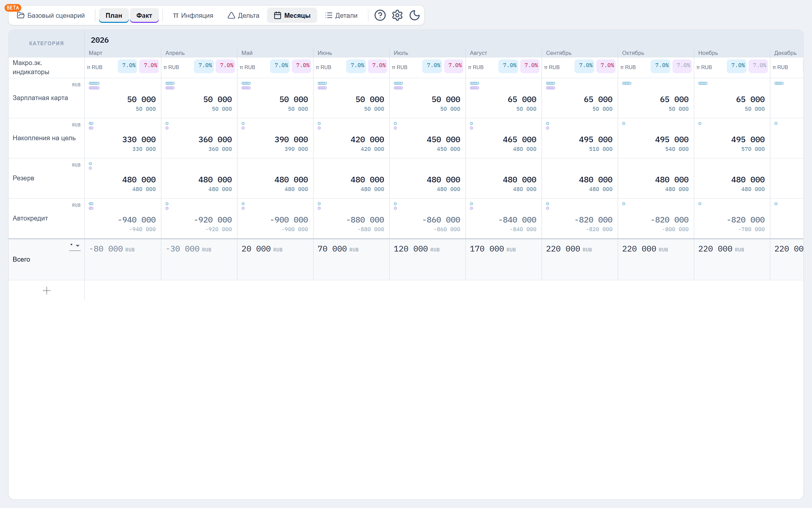Click dots indicator in Накопления на цель Апрель
Viewport: 812px width, 508px height.
pyautogui.click(x=167, y=126)
